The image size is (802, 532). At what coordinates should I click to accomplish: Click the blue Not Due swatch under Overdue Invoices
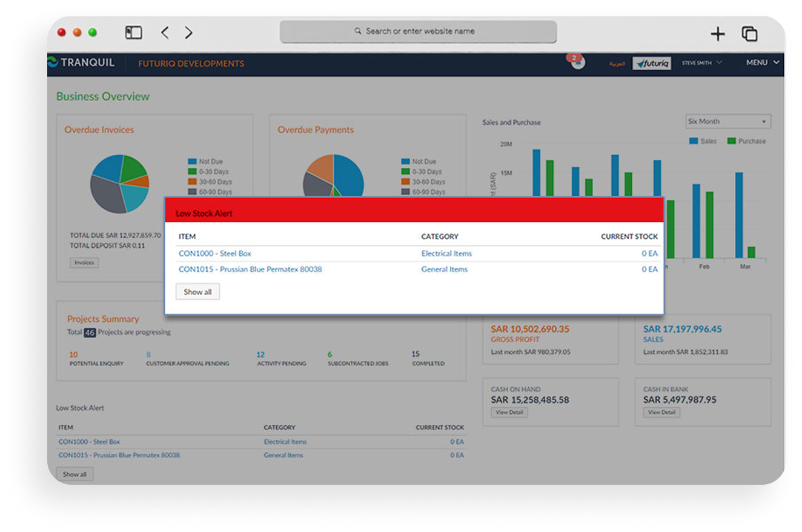click(x=192, y=162)
